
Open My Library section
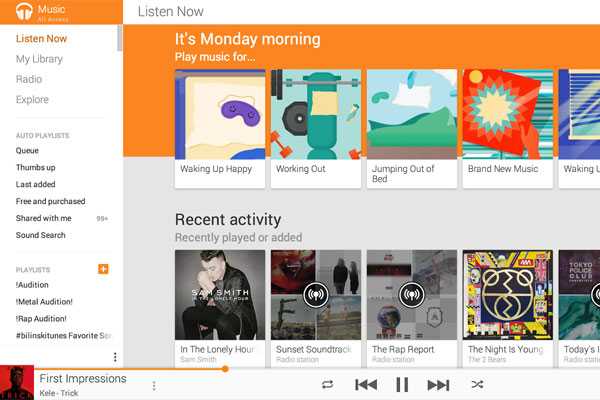click(39, 59)
